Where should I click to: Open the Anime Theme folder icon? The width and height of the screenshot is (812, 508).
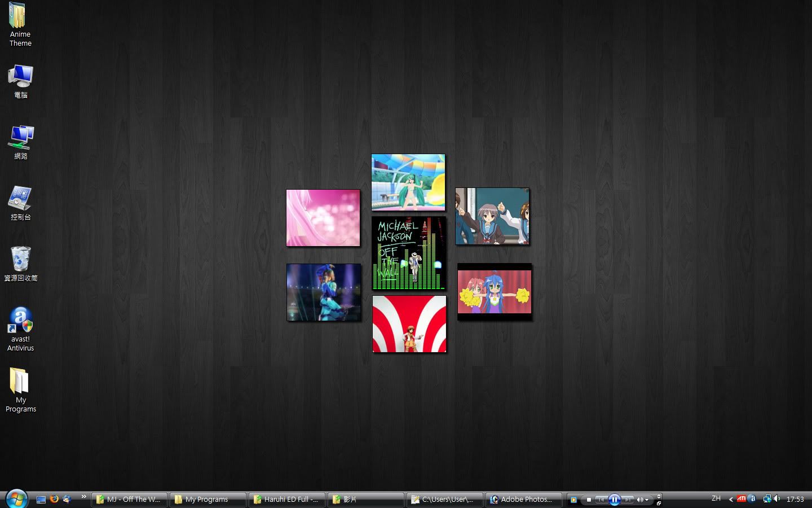click(x=20, y=24)
